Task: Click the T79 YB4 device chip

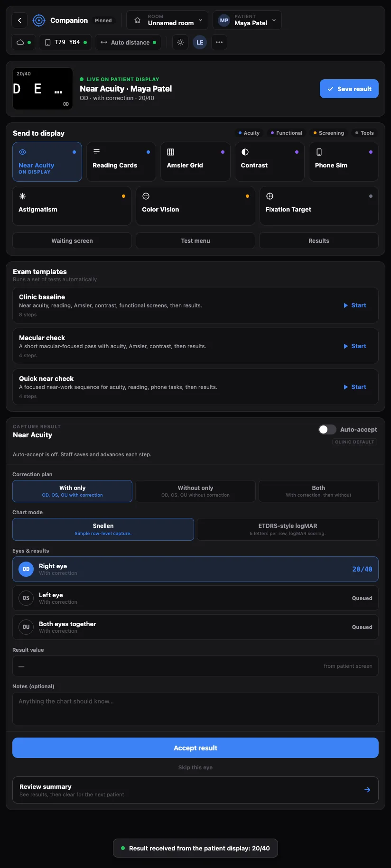Action: pos(65,42)
